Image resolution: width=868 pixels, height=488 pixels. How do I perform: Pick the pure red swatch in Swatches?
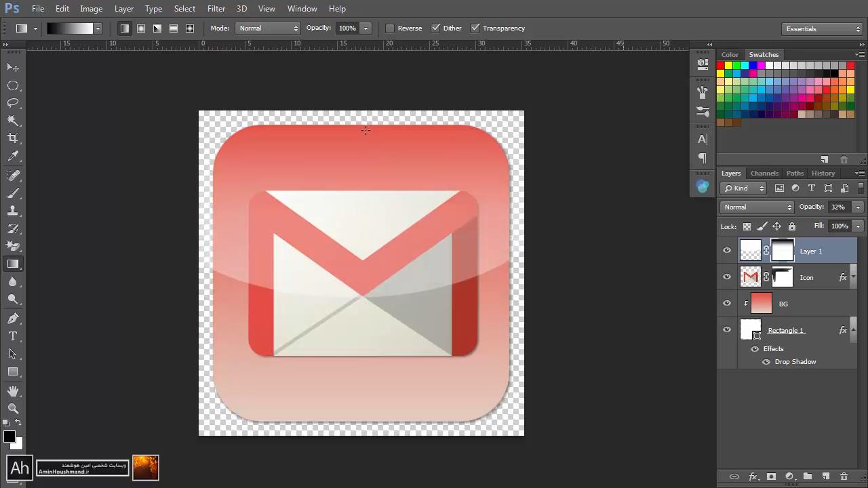pos(721,66)
